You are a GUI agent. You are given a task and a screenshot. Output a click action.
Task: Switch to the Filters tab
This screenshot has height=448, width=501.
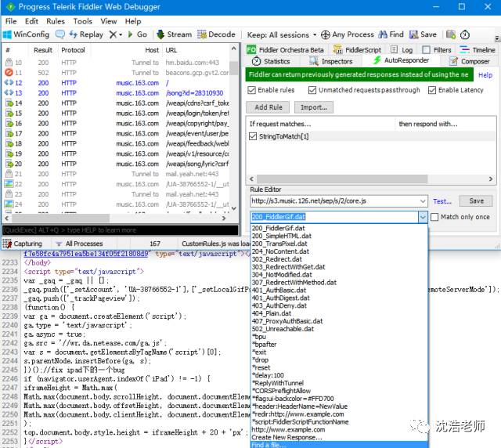437,50
